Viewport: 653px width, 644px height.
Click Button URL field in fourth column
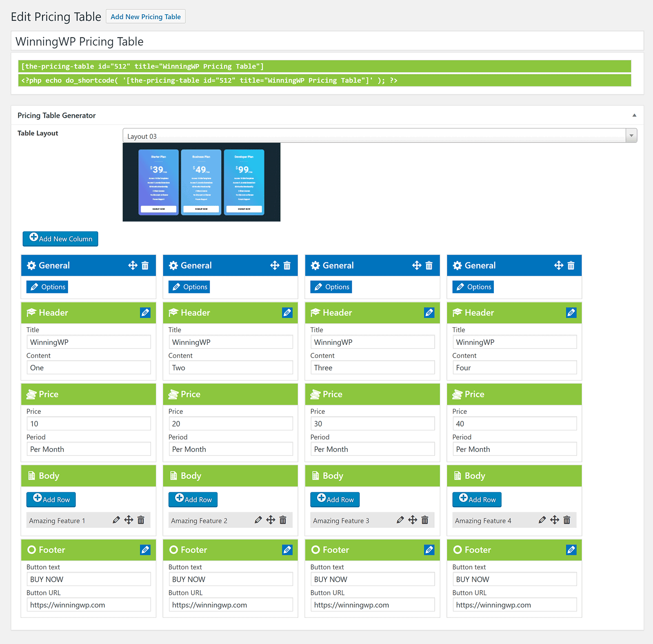(515, 605)
